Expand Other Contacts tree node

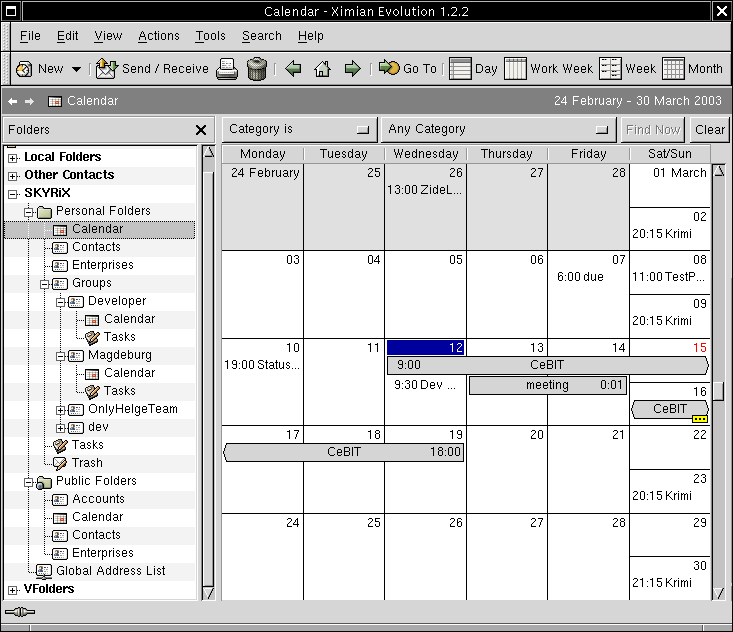[13, 176]
